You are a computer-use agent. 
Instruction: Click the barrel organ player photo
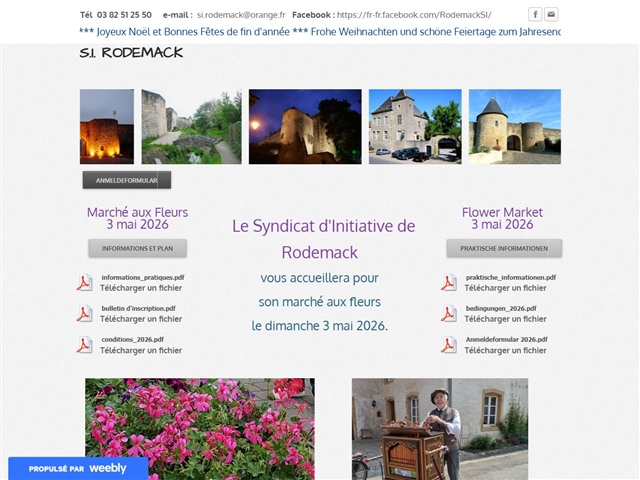coord(440,429)
